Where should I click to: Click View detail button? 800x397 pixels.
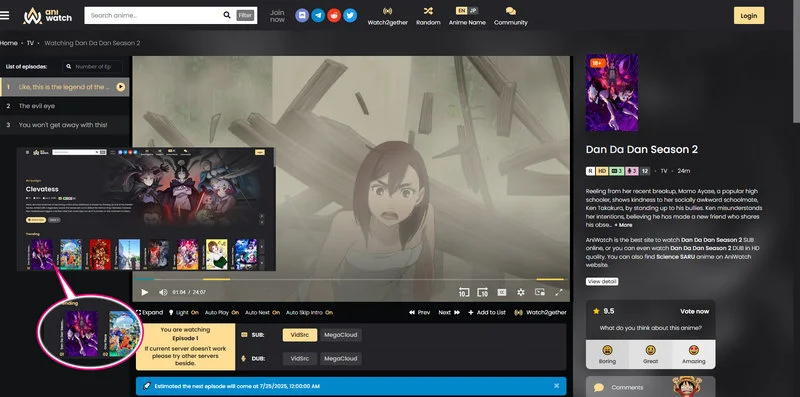[x=602, y=282]
